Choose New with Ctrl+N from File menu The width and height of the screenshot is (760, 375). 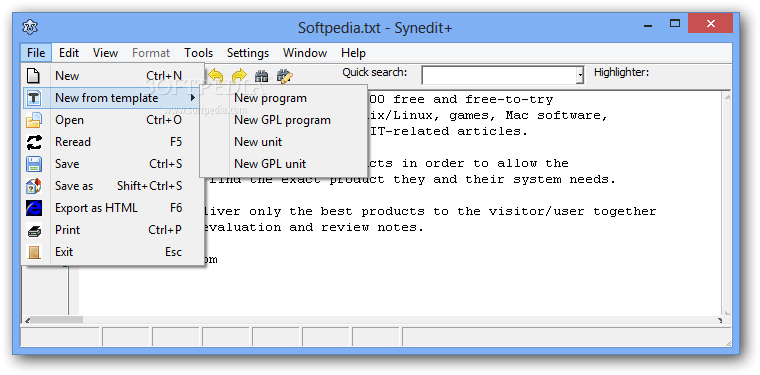pos(112,76)
